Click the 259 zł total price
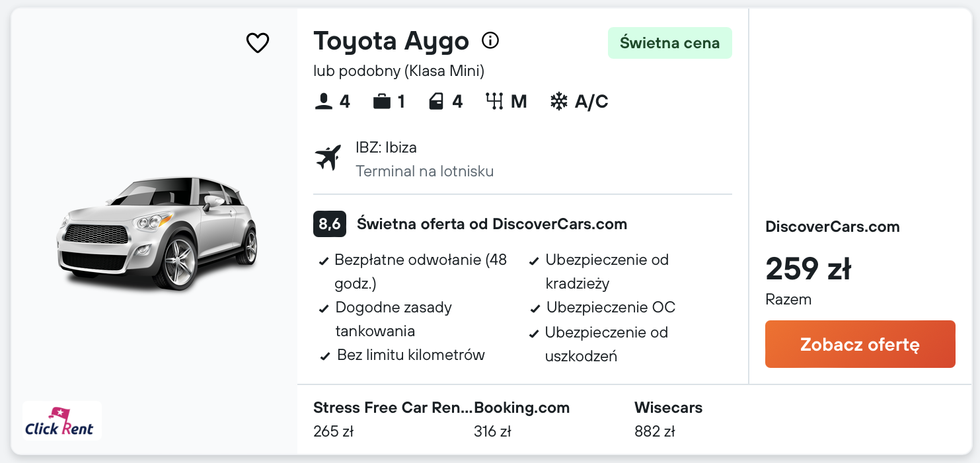The width and height of the screenshot is (980, 463). pyautogui.click(x=808, y=269)
